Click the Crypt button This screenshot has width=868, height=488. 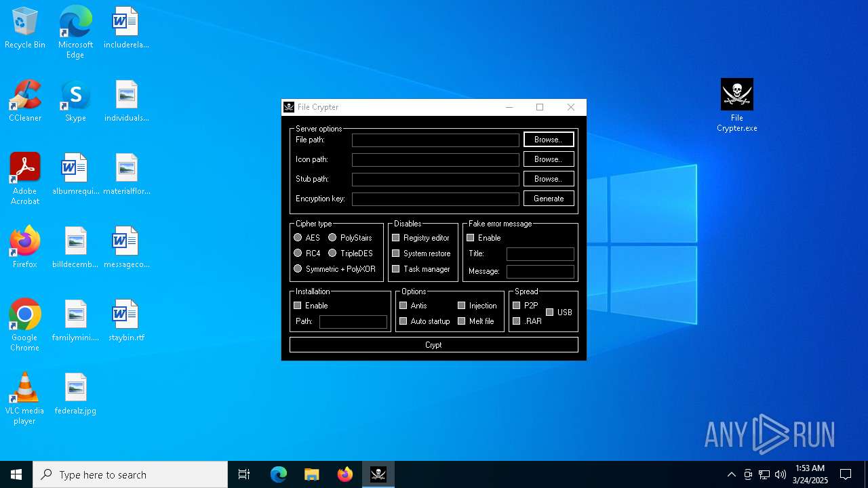click(434, 345)
